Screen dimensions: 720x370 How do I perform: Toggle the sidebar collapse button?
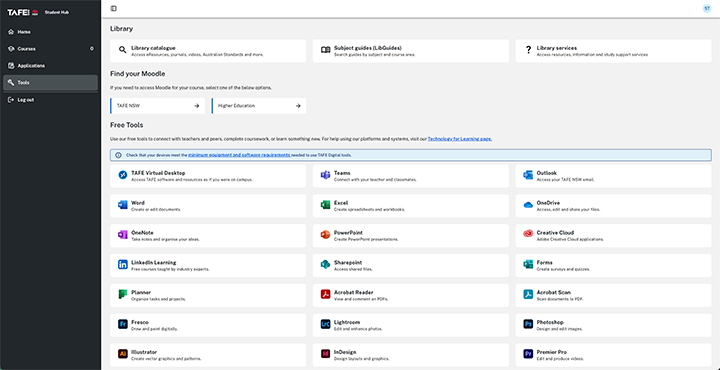[x=114, y=8]
